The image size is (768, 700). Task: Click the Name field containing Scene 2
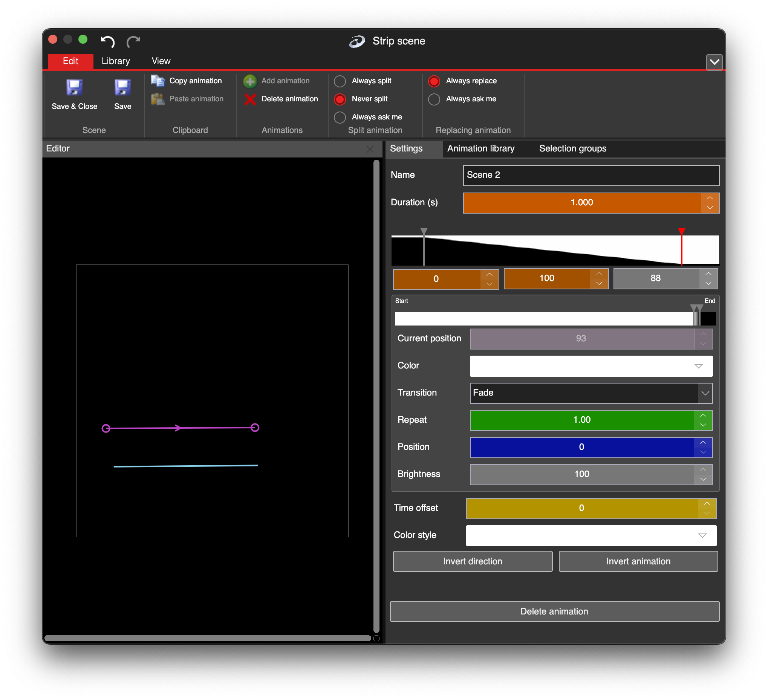591,175
